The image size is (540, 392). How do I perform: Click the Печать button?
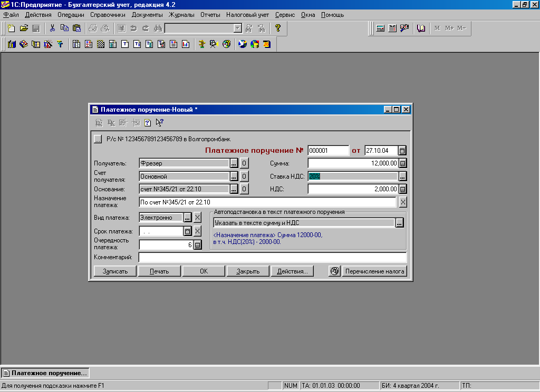[159, 271]
